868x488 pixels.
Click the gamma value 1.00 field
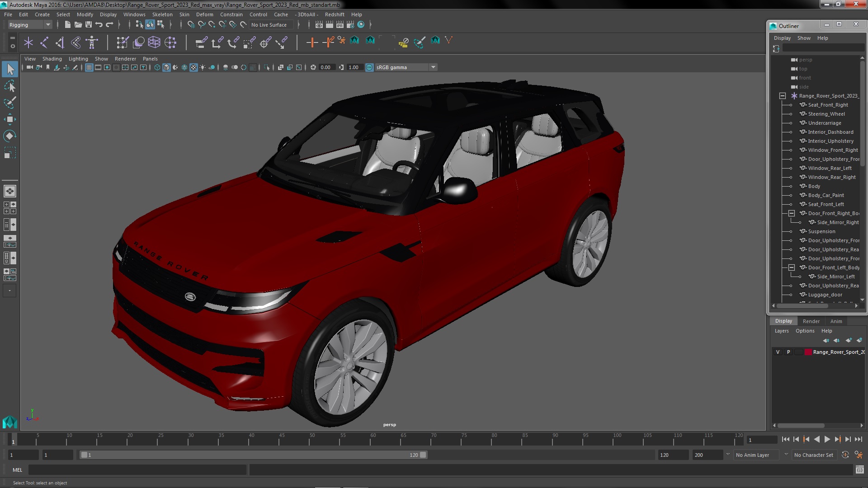[x=354, y=67]
